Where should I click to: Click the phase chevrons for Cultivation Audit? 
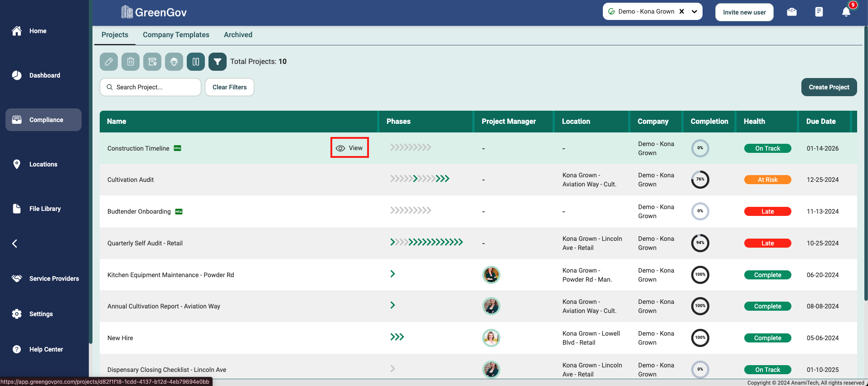(420, 179)
